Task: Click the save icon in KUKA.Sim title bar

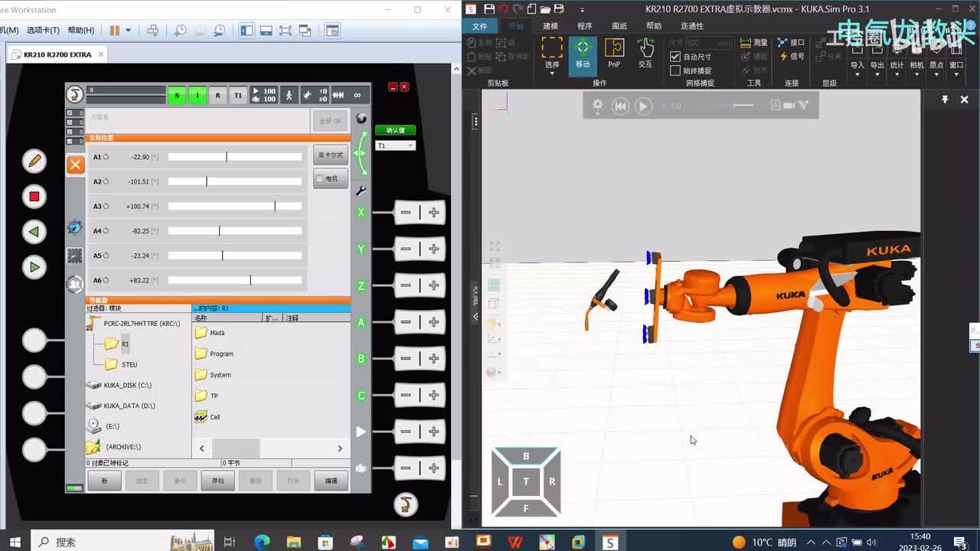Action: [x=489, y=9]
